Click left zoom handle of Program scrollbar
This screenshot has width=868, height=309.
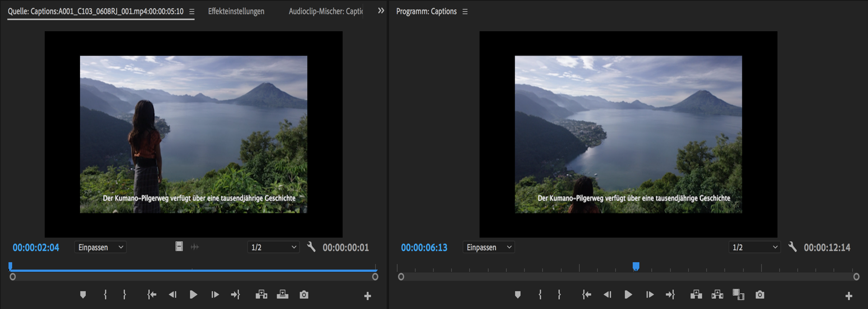click(401, 277)
